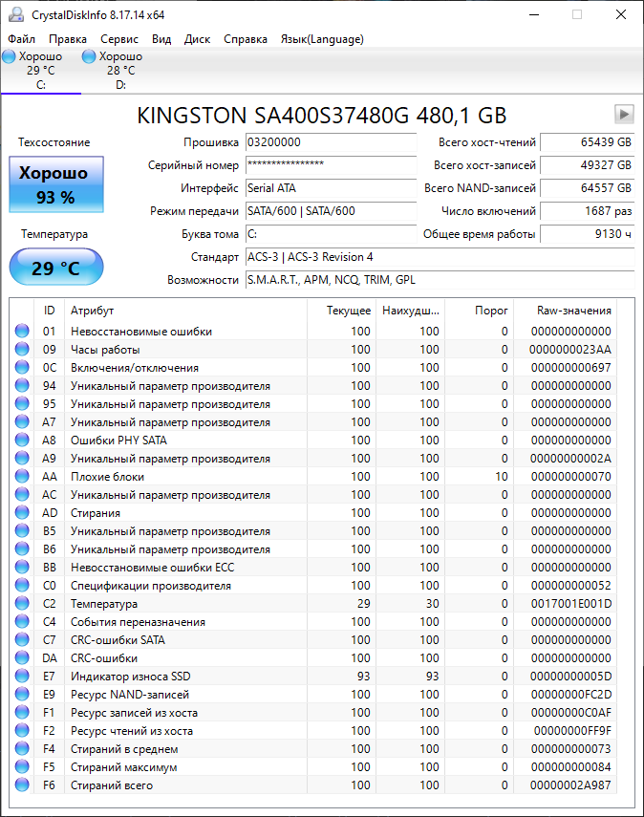Select raw value 00000000FC2D in row E9
Viewport: 644px width, 817px height.
[x=571, y=695]
